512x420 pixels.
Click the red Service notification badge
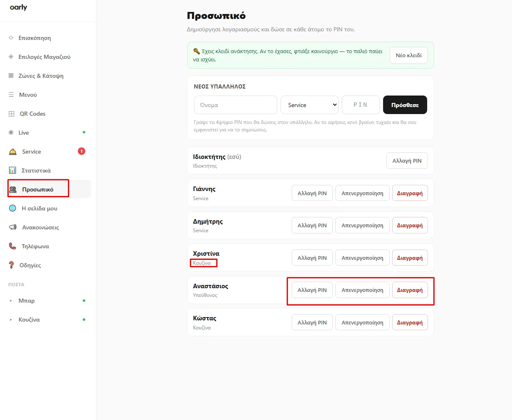82,151
